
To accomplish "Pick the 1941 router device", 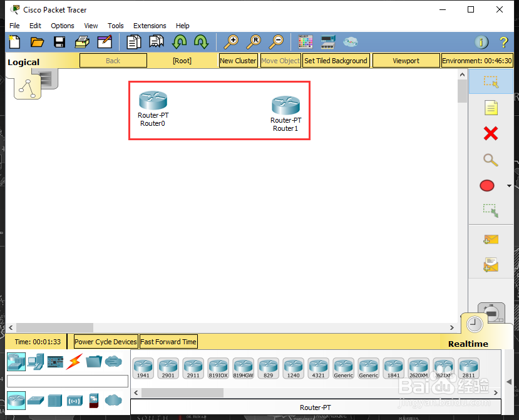I will 143,369.
